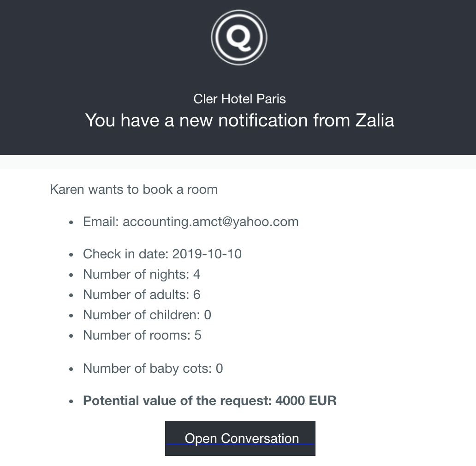Select the Cler Hotel Paris title

[x=239, y=99]
